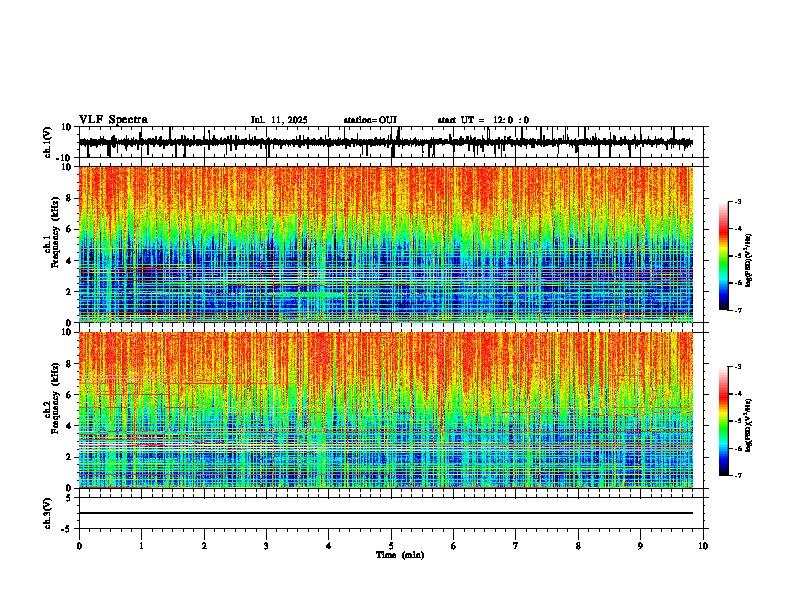This screenshot has width=792, height=612.
Task: Click the ch.1 spectrogram panel
Action: 385,244
